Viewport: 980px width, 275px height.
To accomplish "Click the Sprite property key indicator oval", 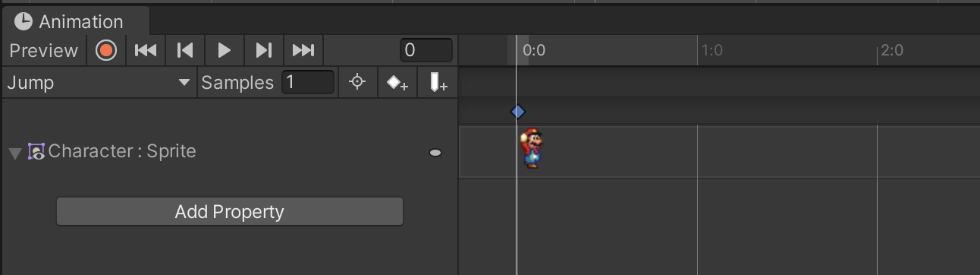I will click(435, 153).
